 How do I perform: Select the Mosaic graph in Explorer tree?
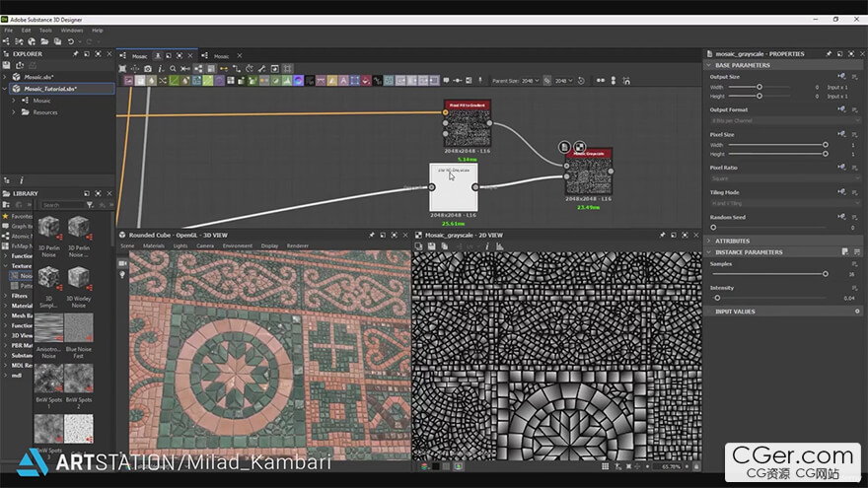[41, 101]
